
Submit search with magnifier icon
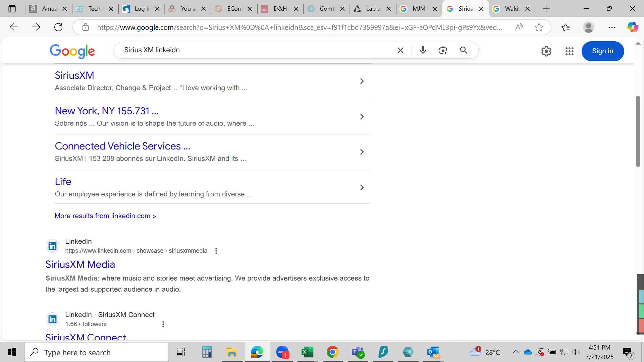(464, 50)
